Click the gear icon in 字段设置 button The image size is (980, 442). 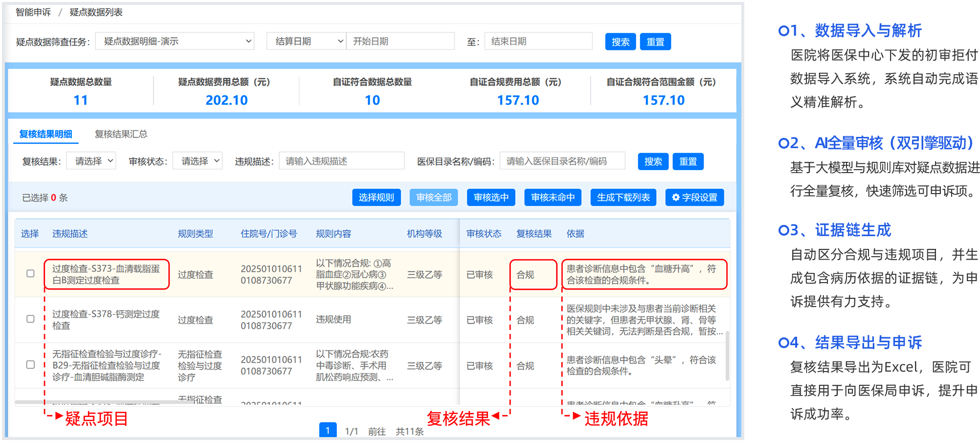(x=676, y=198)
